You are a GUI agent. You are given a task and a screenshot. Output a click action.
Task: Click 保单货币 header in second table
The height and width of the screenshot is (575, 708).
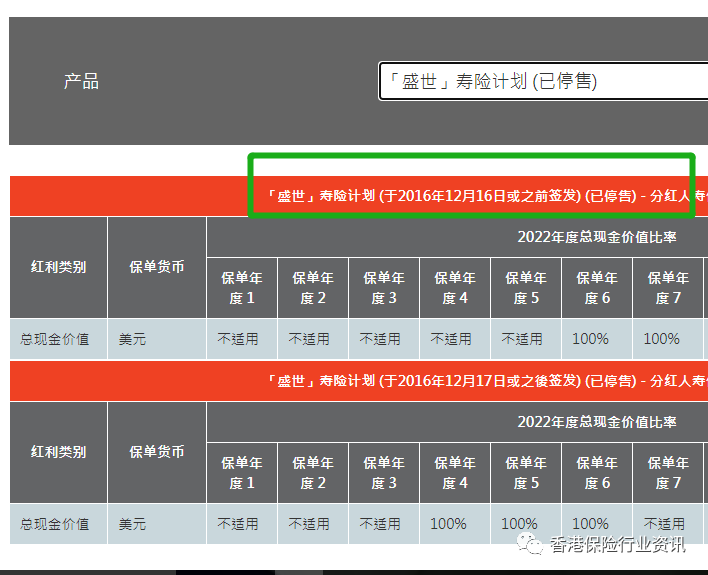coord(157,452)
